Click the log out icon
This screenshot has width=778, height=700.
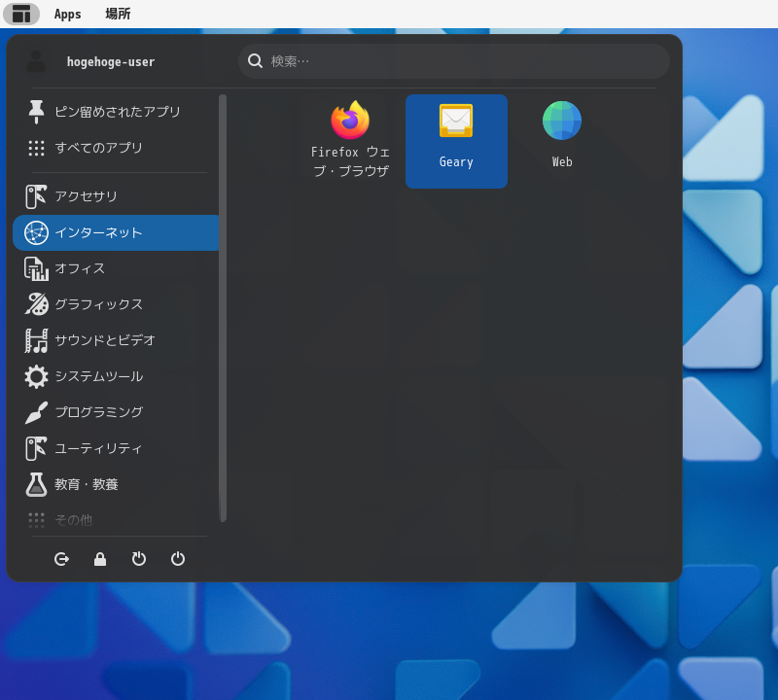[61, 559]
